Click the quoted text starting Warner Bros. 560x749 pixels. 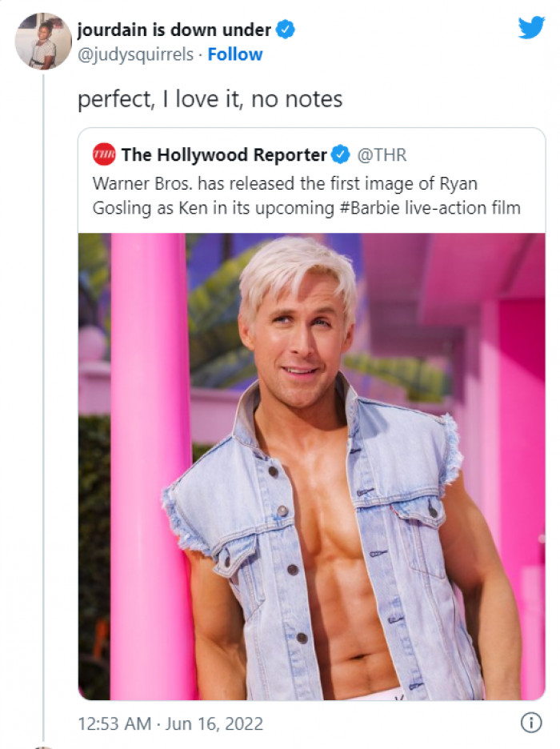285,183
